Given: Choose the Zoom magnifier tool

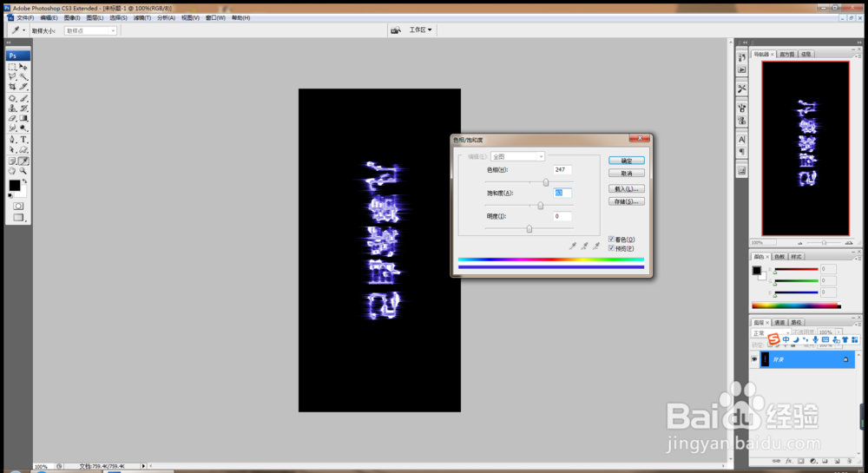Looking at the screenshot, I should [x=23, y=171].
